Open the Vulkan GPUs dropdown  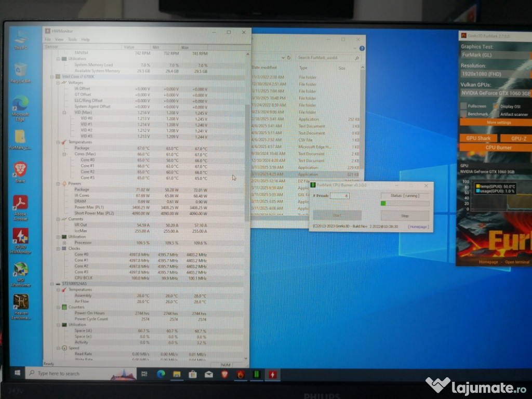[x=496, y=93]
